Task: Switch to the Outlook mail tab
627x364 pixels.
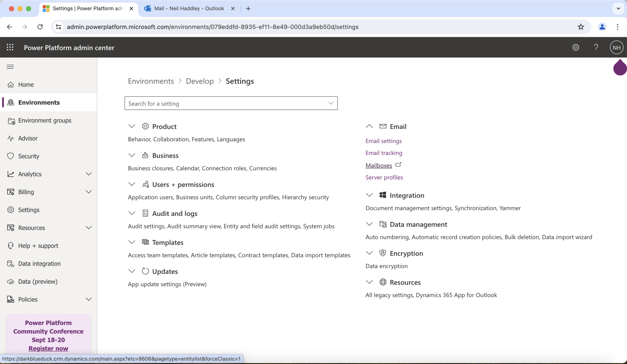Action: [188, 9]
